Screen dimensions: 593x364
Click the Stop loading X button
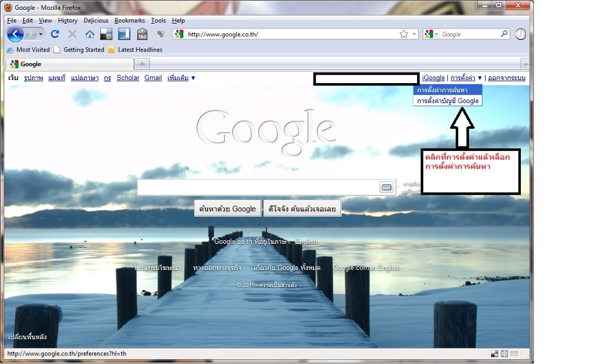[x=72, y=34]
